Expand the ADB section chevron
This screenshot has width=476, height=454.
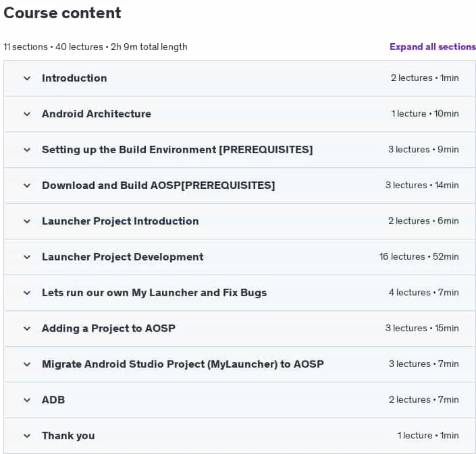27,400
